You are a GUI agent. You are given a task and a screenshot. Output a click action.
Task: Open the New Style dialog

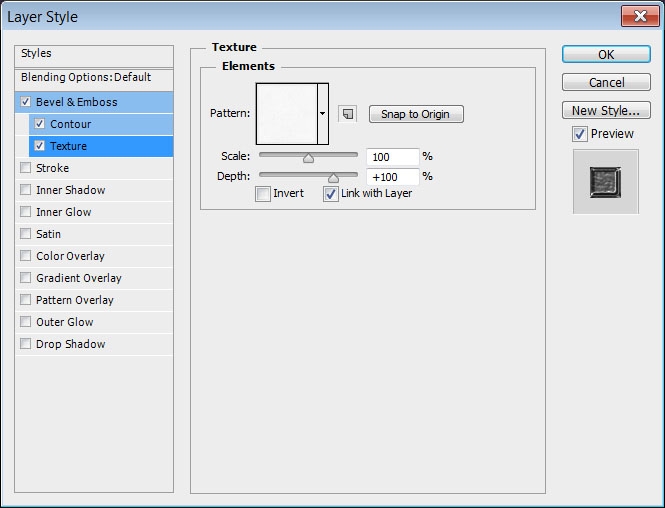point(606,110)
